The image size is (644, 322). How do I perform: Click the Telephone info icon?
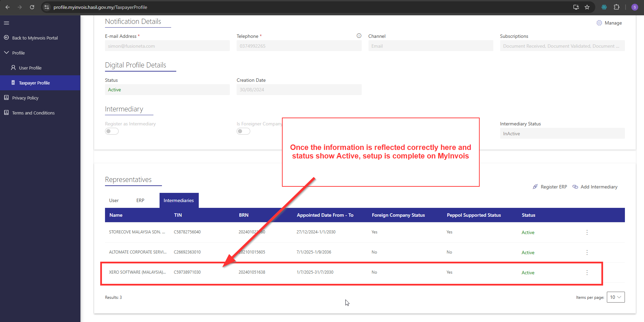click(x=359, y=36)
